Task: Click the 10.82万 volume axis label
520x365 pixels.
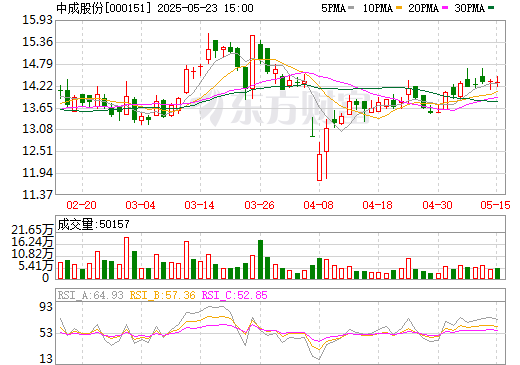Action: click(32, 254)
